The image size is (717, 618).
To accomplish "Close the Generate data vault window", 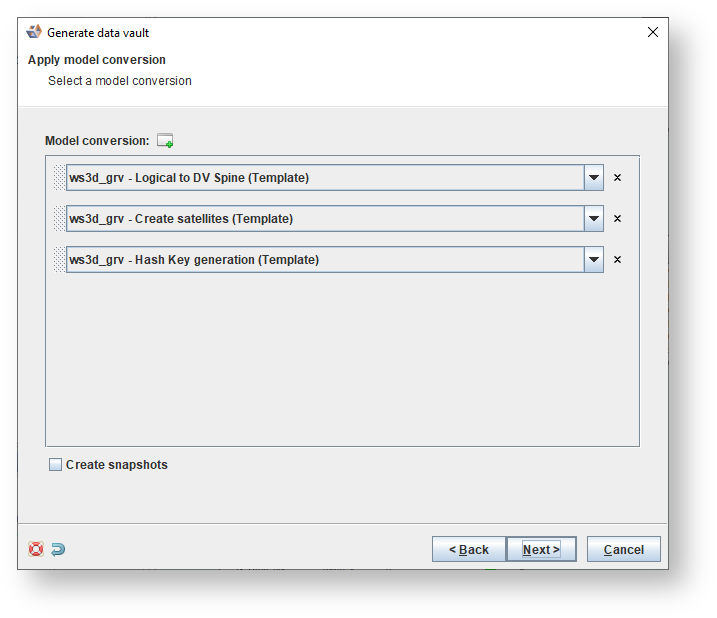I will (x=653, y=32).
